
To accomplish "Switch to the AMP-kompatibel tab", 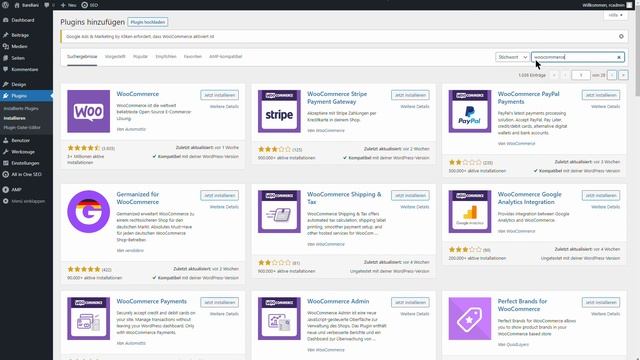I will pyautogui.click(x=226, y=57).
